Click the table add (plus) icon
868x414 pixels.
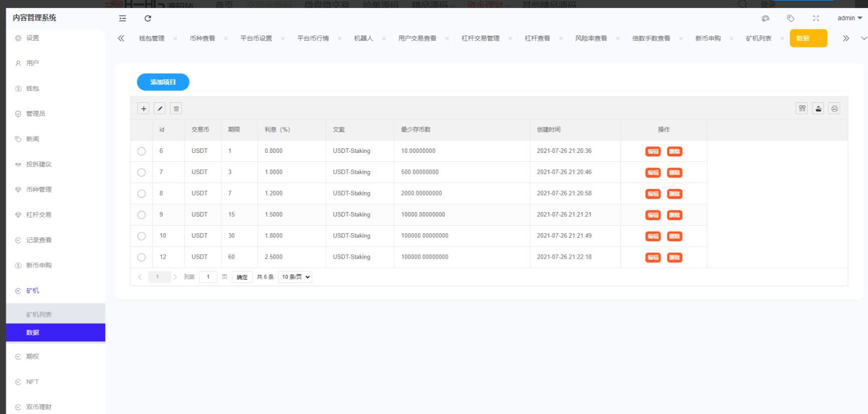coord(143,109)
